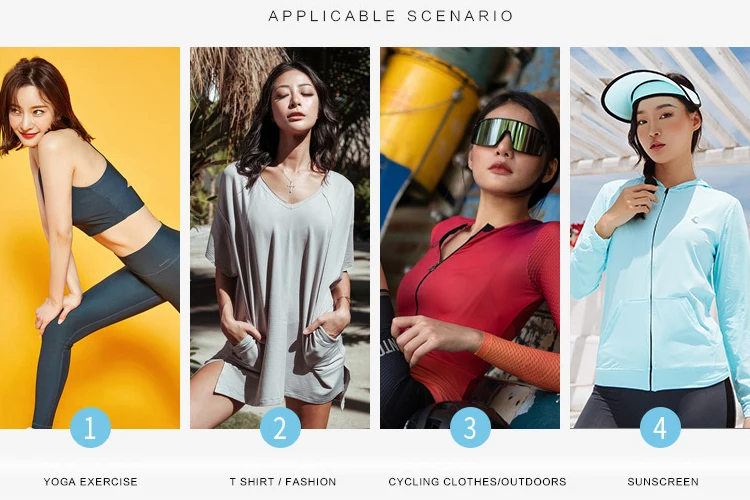Click the blue circle numbered 1
The image size is (750, 500).
[90, 427]
